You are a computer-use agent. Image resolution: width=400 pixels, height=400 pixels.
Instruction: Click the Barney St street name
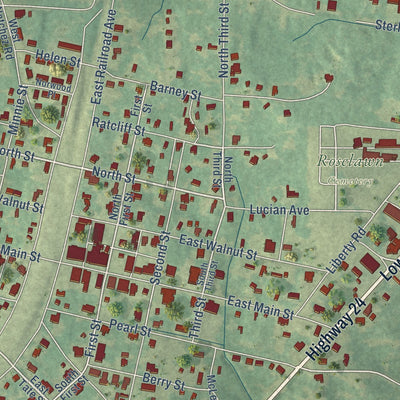(x=175, y=90)
